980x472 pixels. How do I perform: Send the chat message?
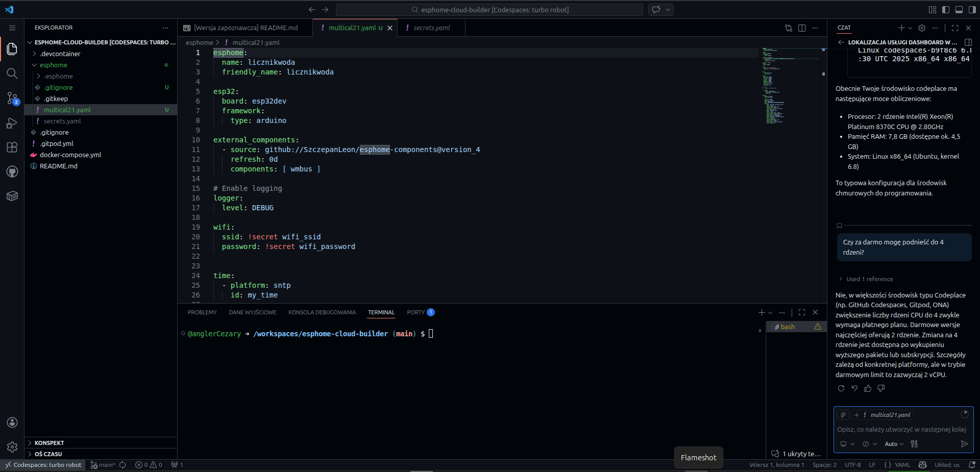pyautogui.click(x=964, y=444)
